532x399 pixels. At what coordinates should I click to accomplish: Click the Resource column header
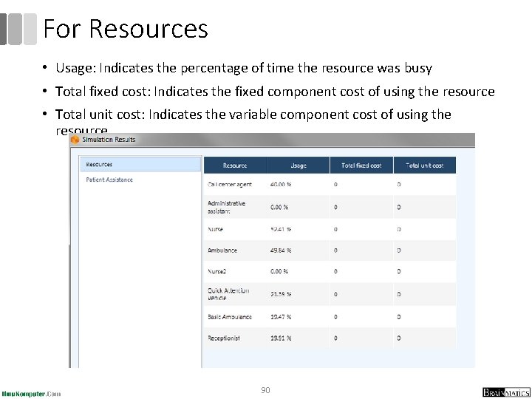click(x=235, y=166)
